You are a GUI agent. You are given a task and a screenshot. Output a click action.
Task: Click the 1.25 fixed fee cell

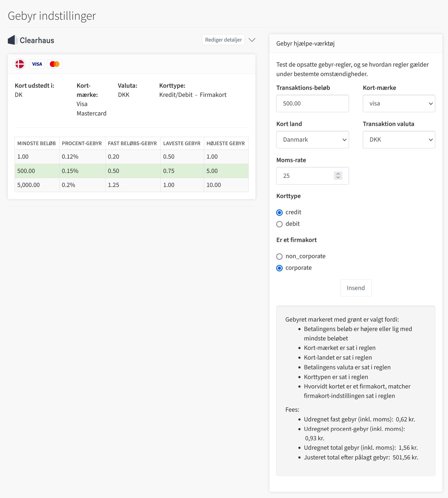(133, 185)
